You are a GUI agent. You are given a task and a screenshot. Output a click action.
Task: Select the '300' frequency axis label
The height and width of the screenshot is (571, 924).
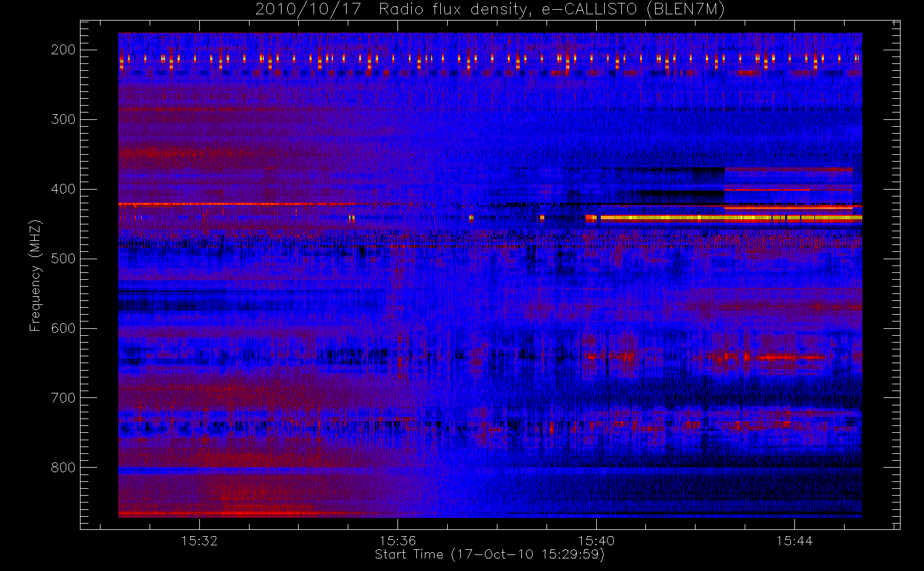pyautogui.click(x=63, y=119)
